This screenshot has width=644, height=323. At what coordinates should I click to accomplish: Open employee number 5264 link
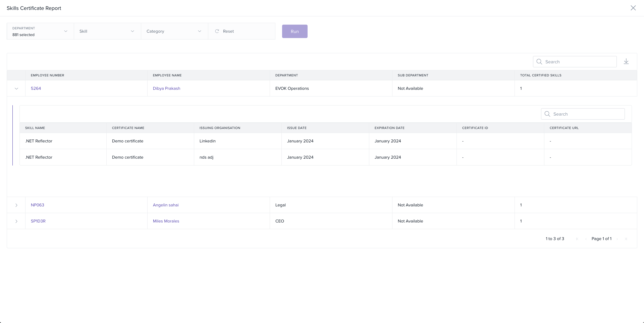[36, 88]
